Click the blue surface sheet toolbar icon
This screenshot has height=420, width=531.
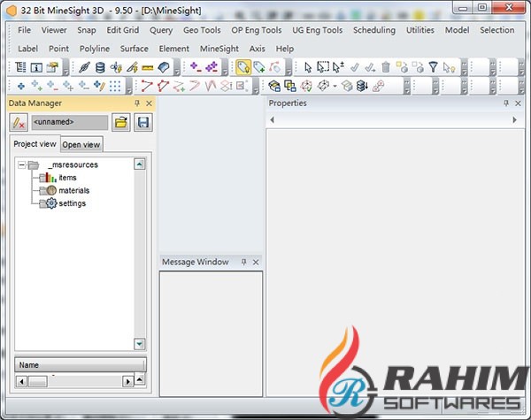point(164,67)
